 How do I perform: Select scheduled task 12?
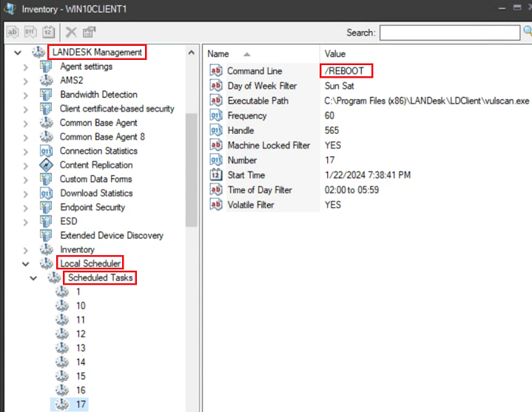coord(80,334)
